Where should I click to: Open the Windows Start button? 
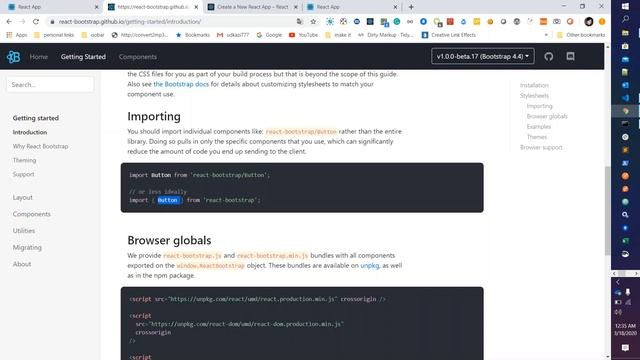[x=625, y=7]
